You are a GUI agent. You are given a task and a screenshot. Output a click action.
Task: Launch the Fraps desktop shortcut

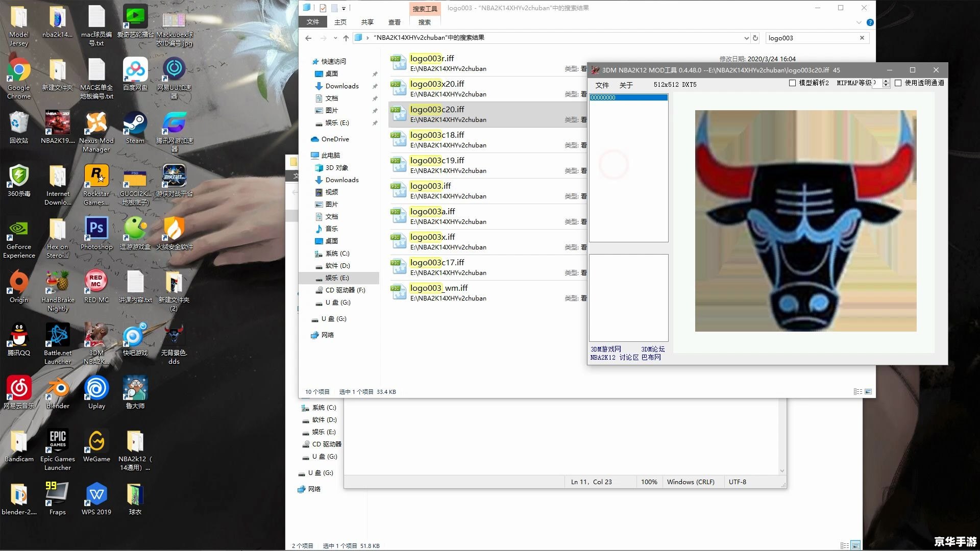tap(58, 499)
